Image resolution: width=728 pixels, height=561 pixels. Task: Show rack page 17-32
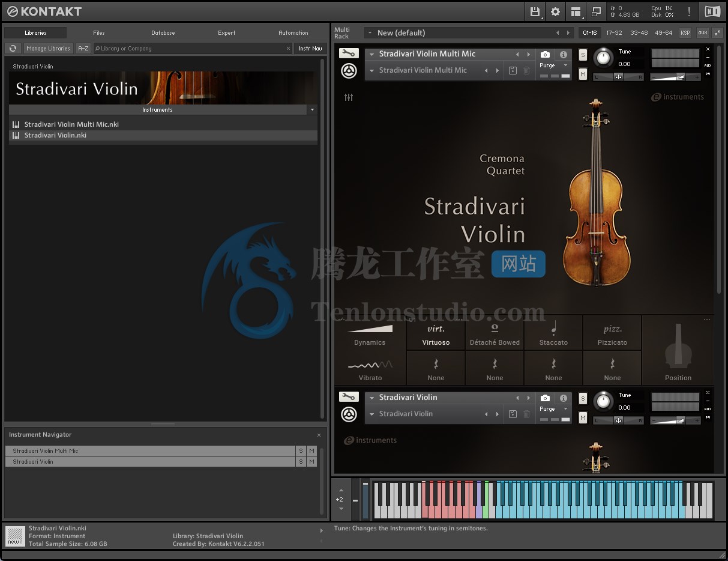coord(614,33)
